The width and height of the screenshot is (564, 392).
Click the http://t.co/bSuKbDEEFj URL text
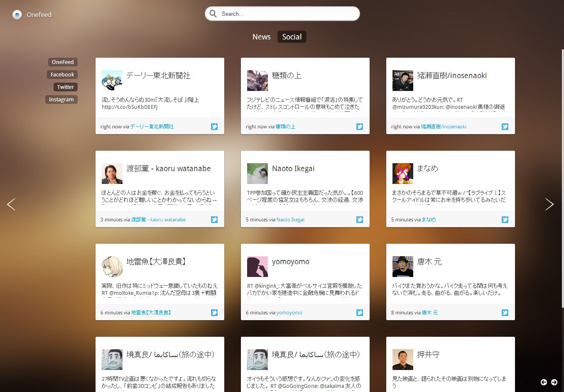(130, 107)
